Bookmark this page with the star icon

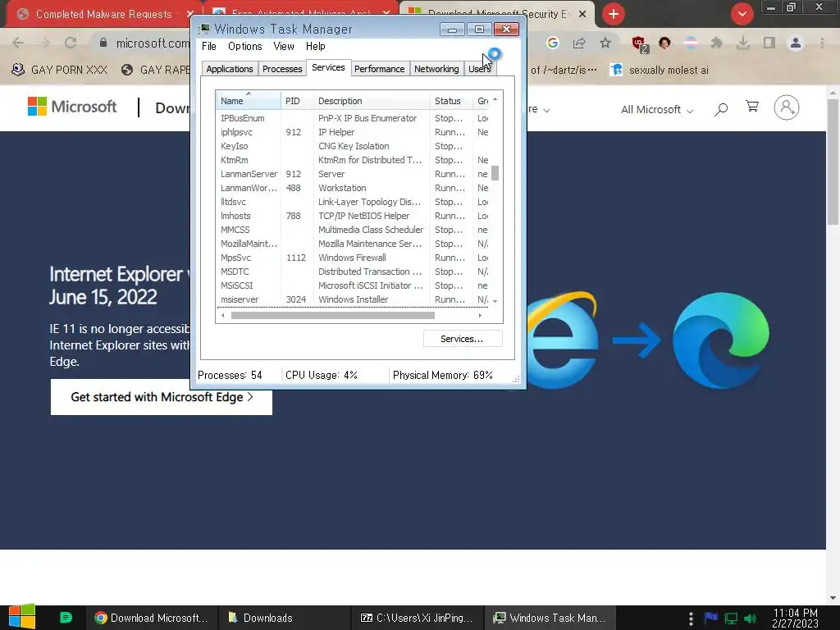605,43
